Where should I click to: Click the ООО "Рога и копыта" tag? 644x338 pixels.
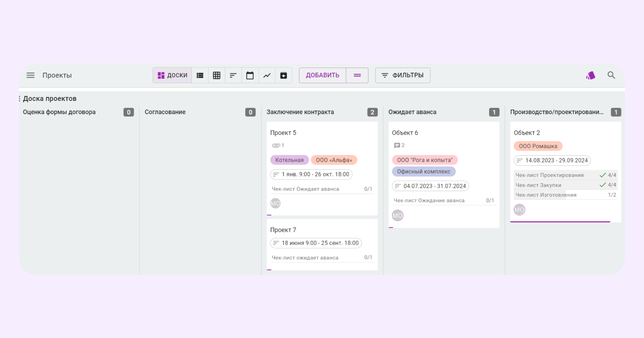coord(425,160)
